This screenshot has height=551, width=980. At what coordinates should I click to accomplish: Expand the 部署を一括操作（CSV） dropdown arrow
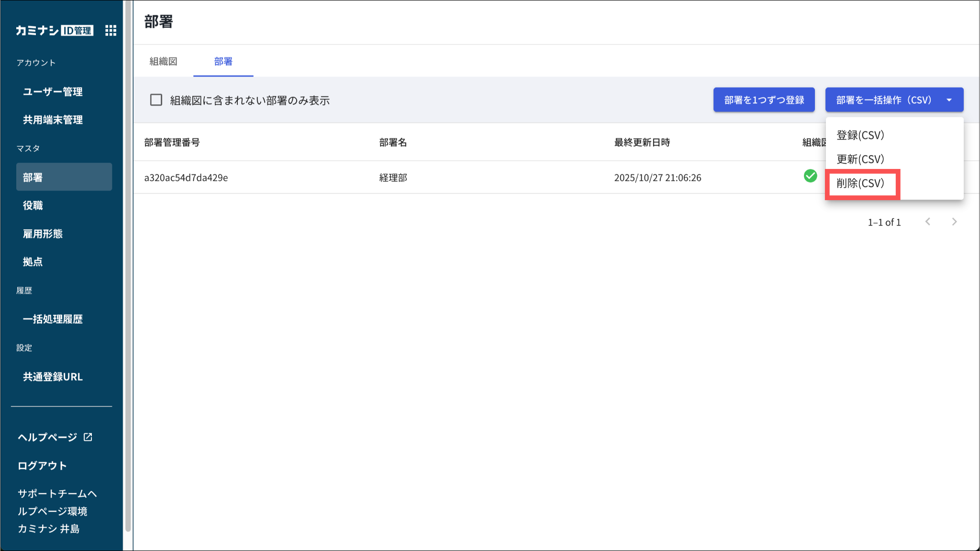(949, 100)
